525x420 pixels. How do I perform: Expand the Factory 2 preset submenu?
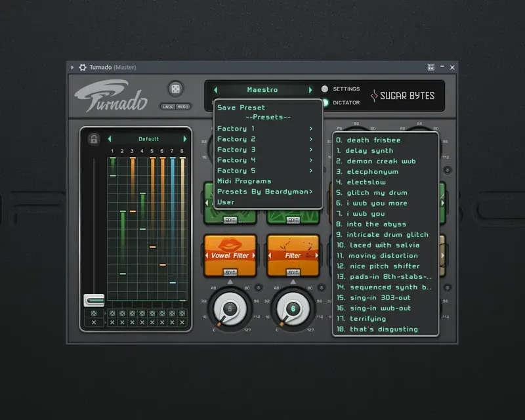268,139
